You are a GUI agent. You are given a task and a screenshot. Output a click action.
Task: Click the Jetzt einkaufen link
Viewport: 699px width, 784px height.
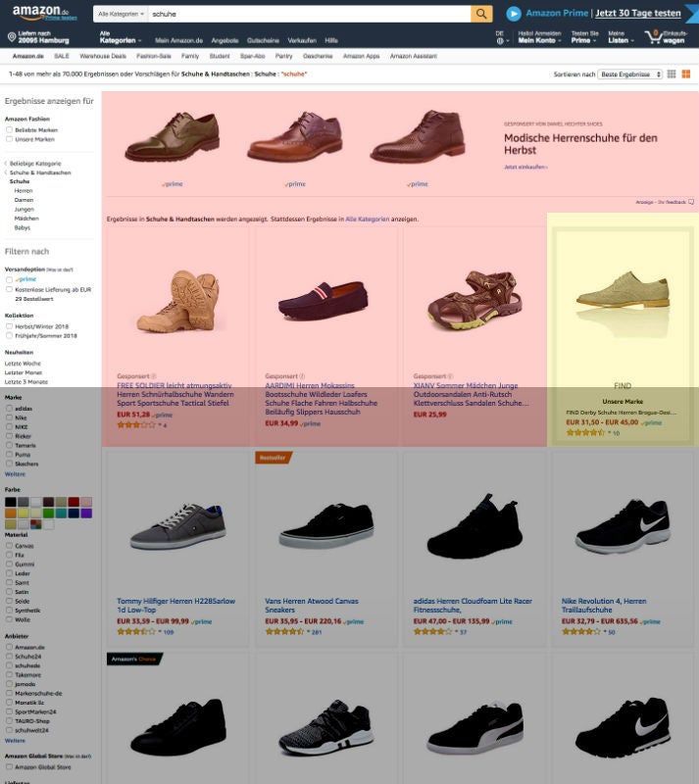[x=525, y=167]
